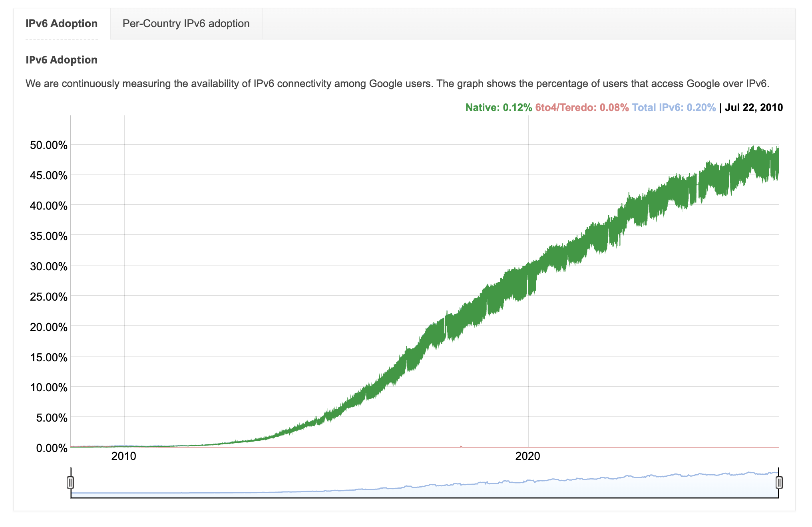Select the IPv6 Adoption tab
This screenshot has height=527, width=812.
click(61, 24)
